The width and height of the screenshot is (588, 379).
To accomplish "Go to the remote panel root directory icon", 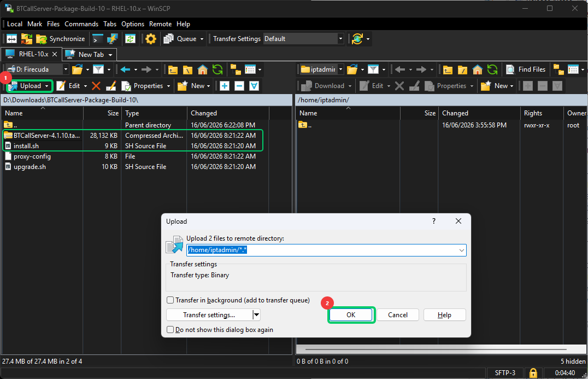I will tap(462, 69).
